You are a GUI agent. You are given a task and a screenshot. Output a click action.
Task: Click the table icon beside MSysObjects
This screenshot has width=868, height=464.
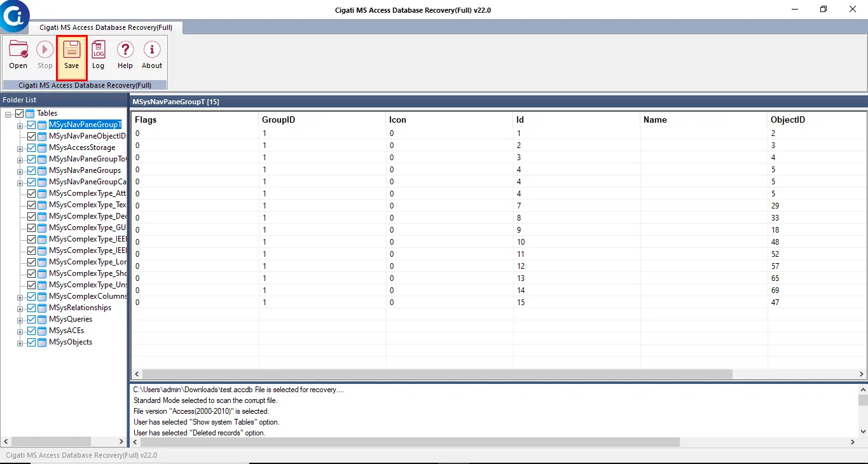point(42,342)
